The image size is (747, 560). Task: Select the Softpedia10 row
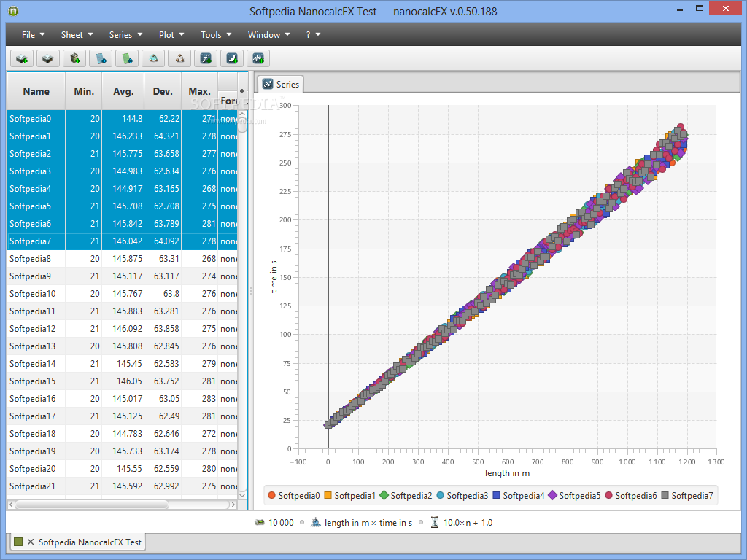[x=123, y=293]
